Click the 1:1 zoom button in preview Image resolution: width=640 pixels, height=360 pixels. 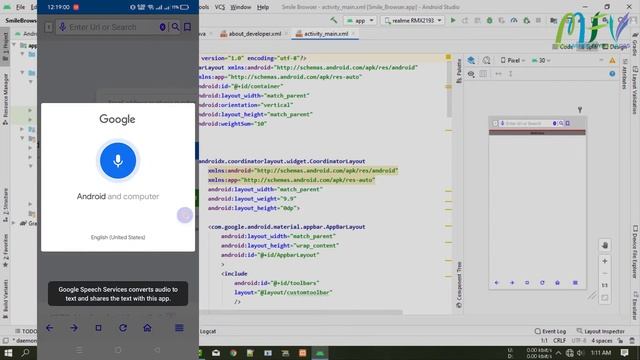pos(605,285)
